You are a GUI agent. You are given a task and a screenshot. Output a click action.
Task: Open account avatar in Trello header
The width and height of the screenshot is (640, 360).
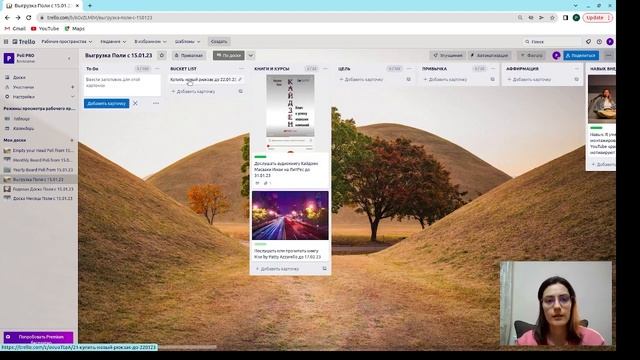click(609, 42)
